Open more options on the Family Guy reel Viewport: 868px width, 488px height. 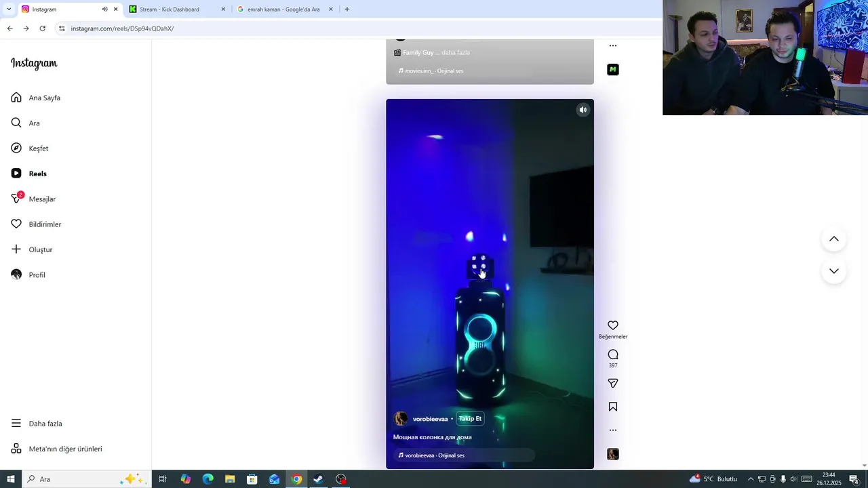coord(613,45)
